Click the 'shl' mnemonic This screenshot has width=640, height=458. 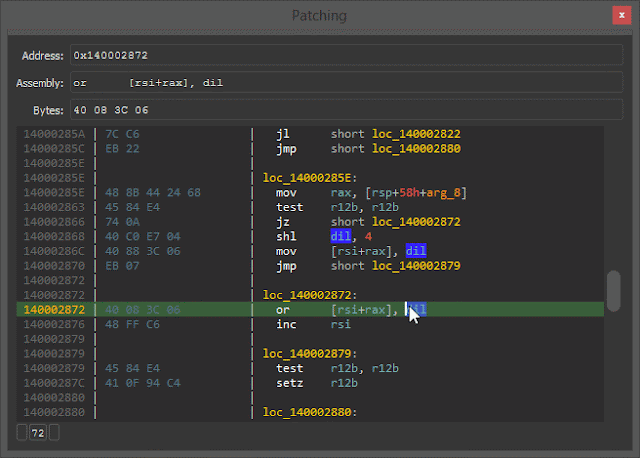tap(286, 236)
